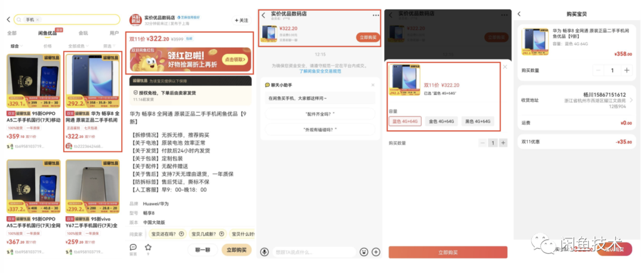Open the 留言 comment icon
Image resolution: width=644 pixels, height=273 pixels.
[x=133, y=249]
